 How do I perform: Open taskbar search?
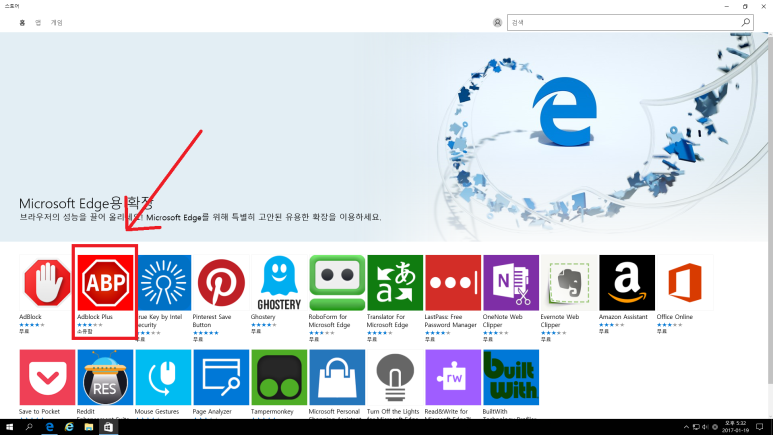[x=29, y=427]
